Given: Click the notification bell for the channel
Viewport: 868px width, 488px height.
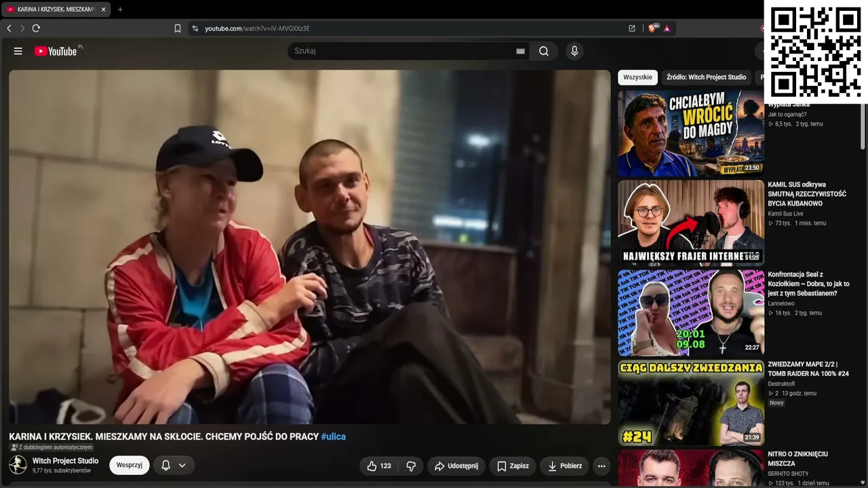Looking at the screenshot, I should point(165,466).
